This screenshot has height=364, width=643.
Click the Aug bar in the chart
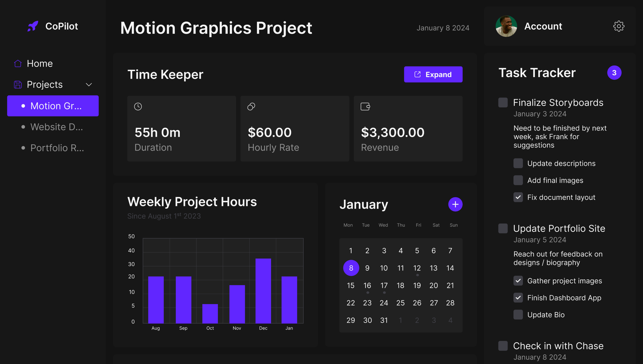coord(156,300)
